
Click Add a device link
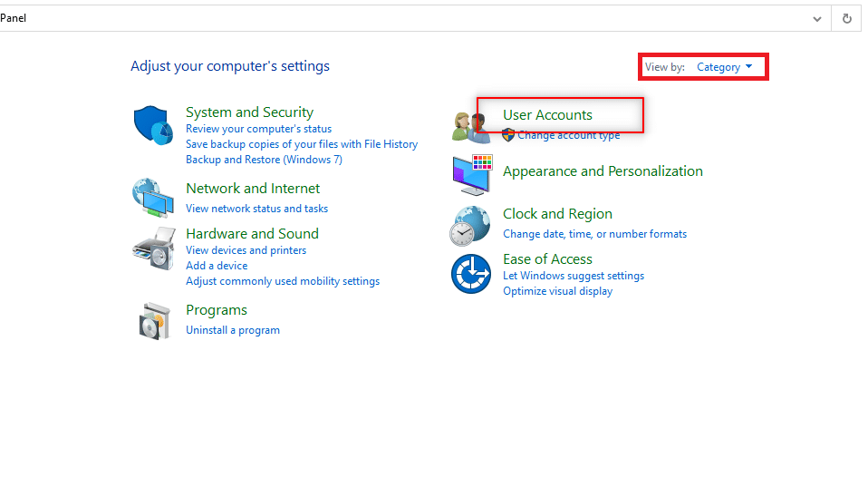pos(217,266)
